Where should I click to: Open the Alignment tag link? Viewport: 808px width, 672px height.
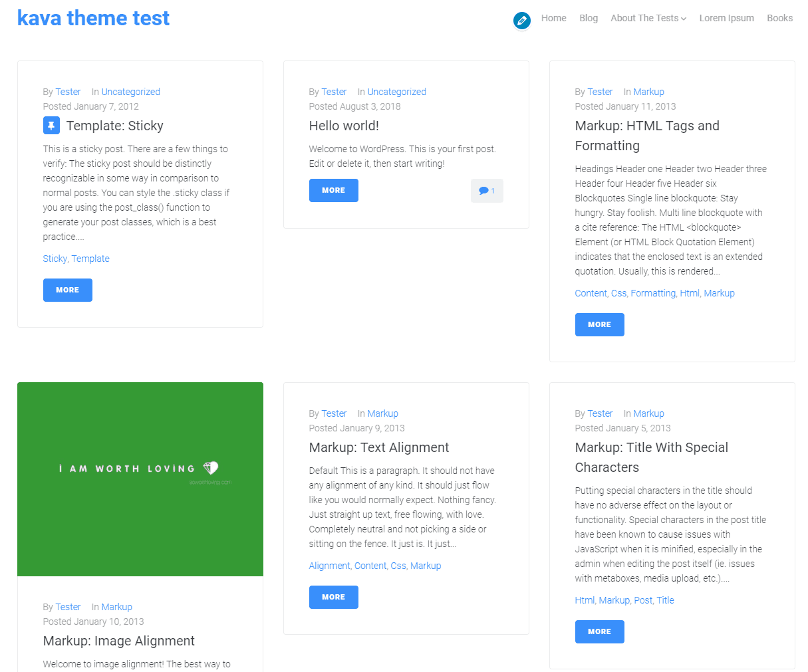click(x=329, y=566)
